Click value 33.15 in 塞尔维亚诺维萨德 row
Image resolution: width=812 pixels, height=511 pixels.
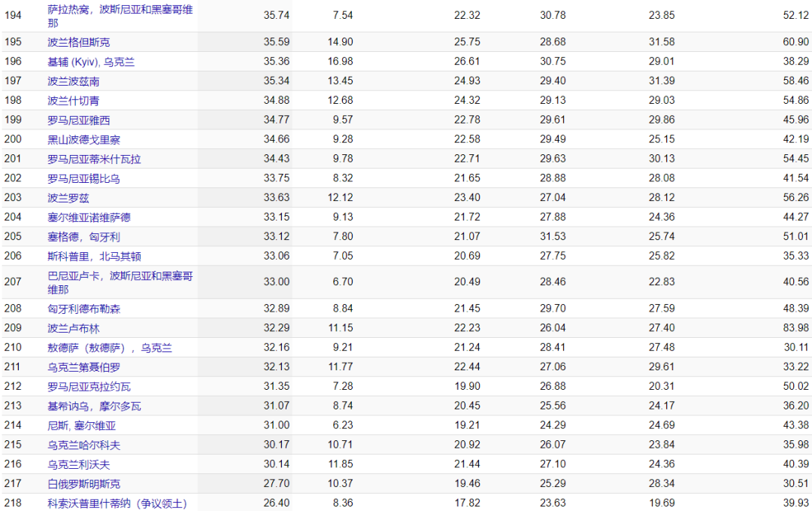point(277,217)
